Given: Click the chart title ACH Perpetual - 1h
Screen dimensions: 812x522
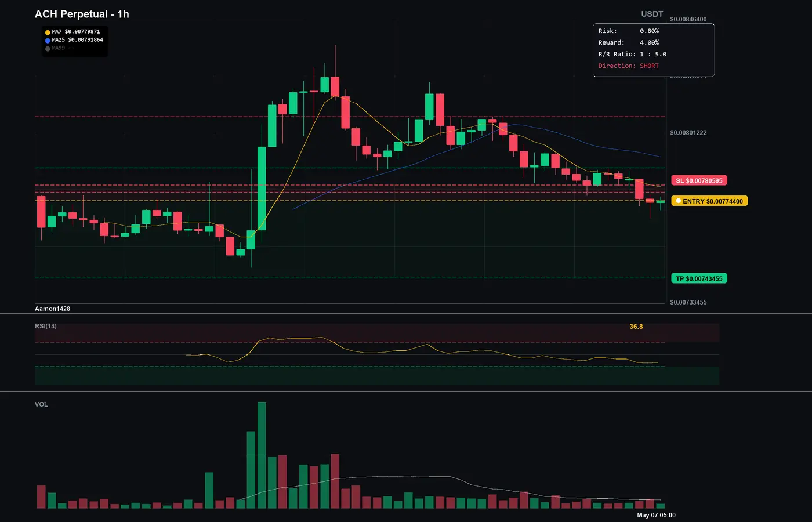Looking at the screenshot, I should click(82, 14).
